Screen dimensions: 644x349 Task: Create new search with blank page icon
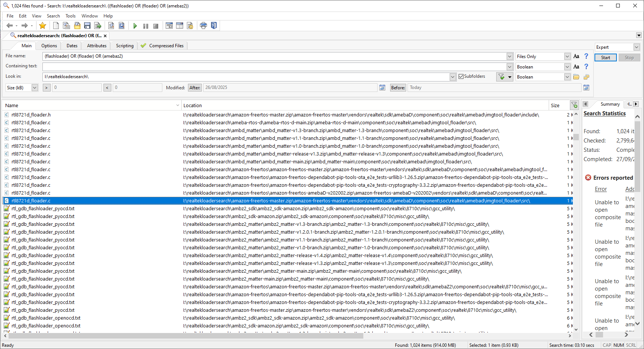56,26
